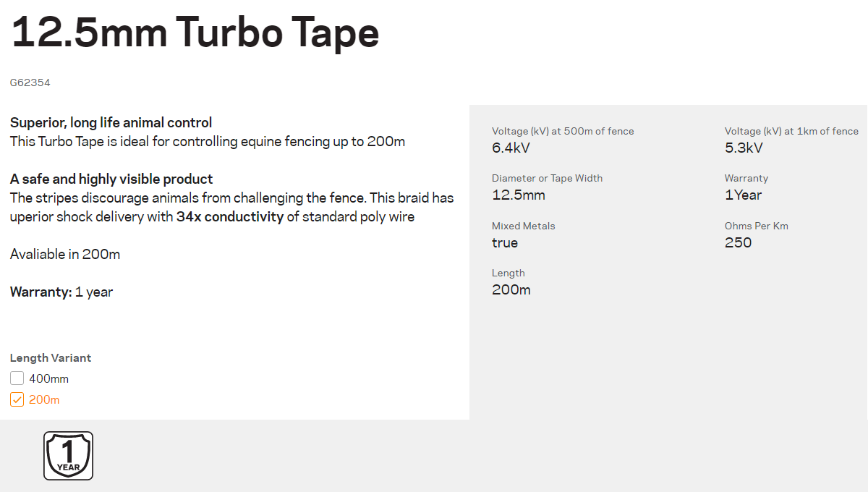Click the Superior, long life animal control heading
This screenshot has height=492, width=868.
click(x=111, y=122)
